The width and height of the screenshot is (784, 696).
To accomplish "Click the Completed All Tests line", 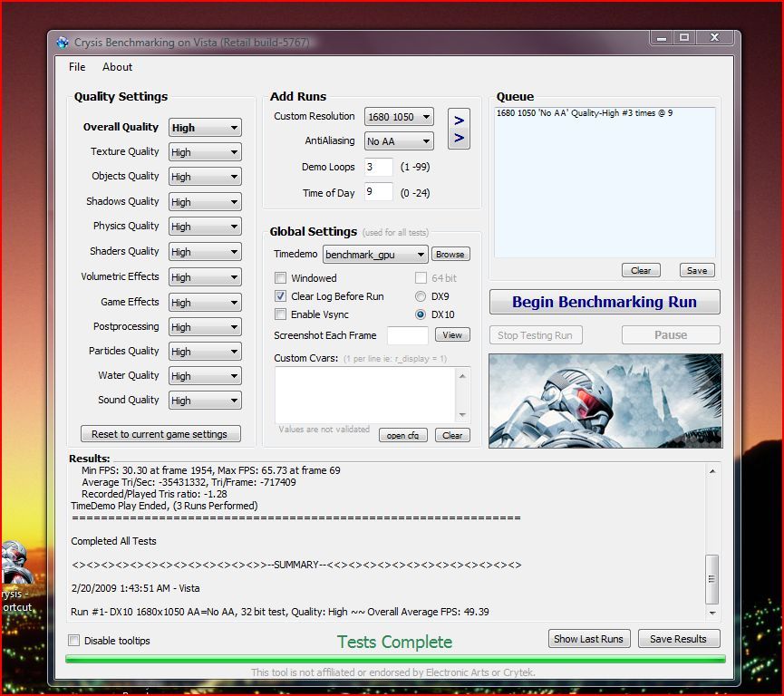I will pyautogui.click(x=113, y=541).
